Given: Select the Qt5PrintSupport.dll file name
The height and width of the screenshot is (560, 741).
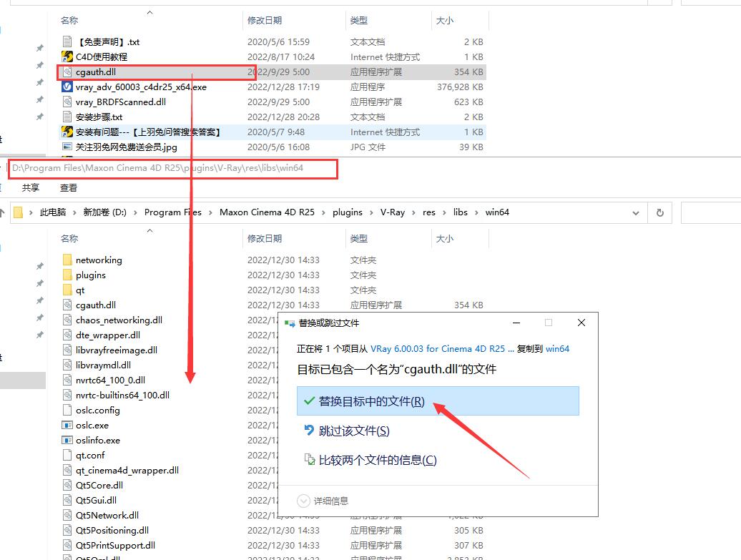Looking at the screenshot, I should pos(115,546).
